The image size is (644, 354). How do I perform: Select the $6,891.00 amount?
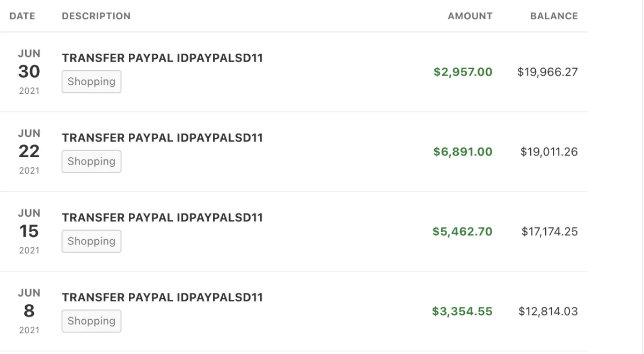(x=463, y=152)
